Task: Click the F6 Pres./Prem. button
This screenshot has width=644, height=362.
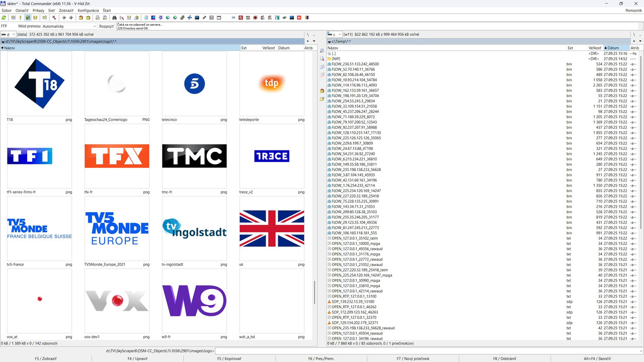Action: [x=321, y=358]
